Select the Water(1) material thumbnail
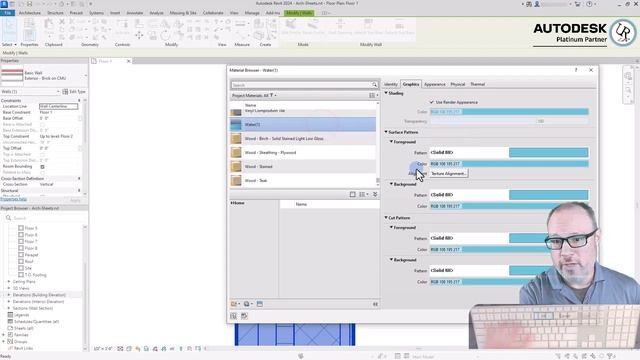Viewport: 640px width, 360px height. click(x=236, y=124)
